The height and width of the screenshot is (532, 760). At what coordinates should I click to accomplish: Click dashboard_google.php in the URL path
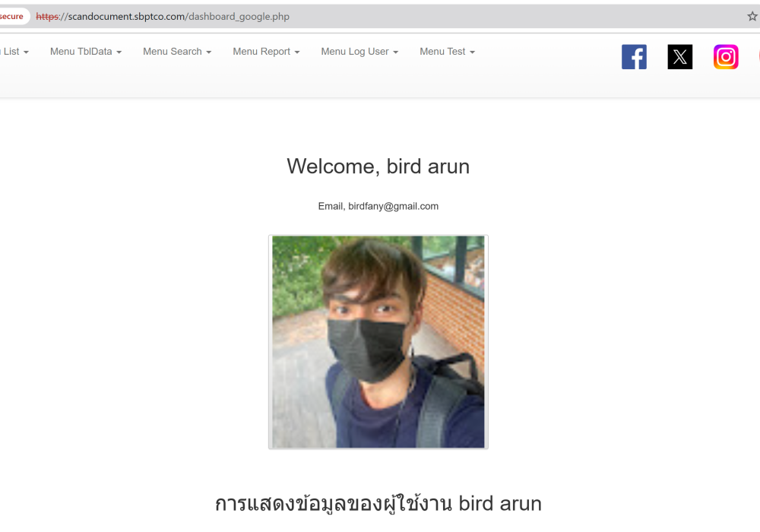(x=239, y=17)
